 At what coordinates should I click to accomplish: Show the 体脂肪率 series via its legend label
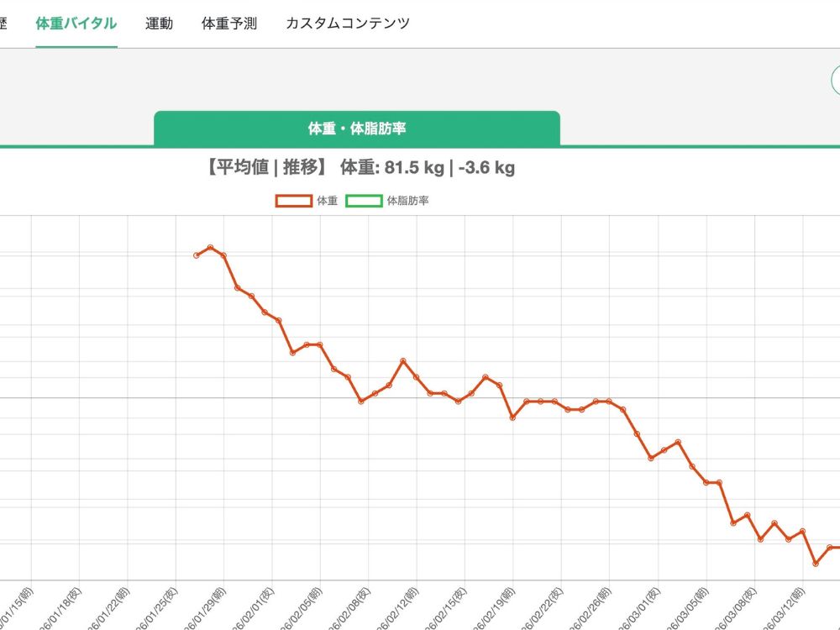407,201
